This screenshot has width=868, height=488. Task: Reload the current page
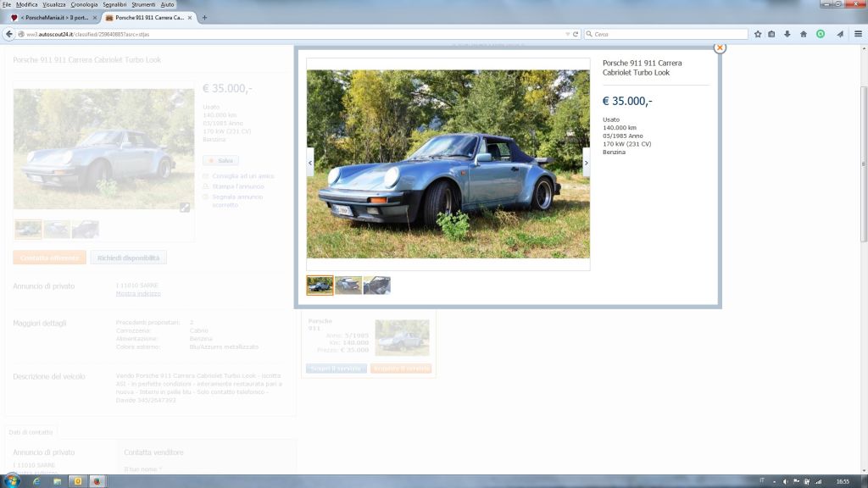pos(576,34)
